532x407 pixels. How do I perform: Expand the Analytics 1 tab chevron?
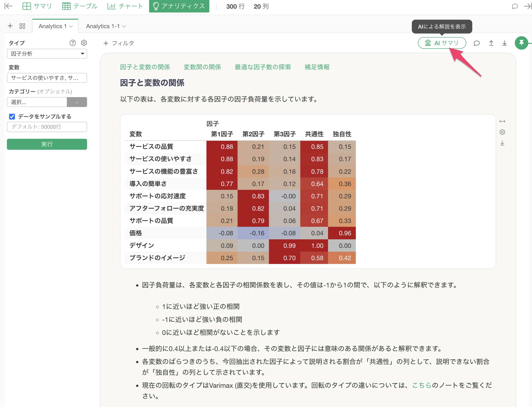pyautogui.click(x=71, y=26)
